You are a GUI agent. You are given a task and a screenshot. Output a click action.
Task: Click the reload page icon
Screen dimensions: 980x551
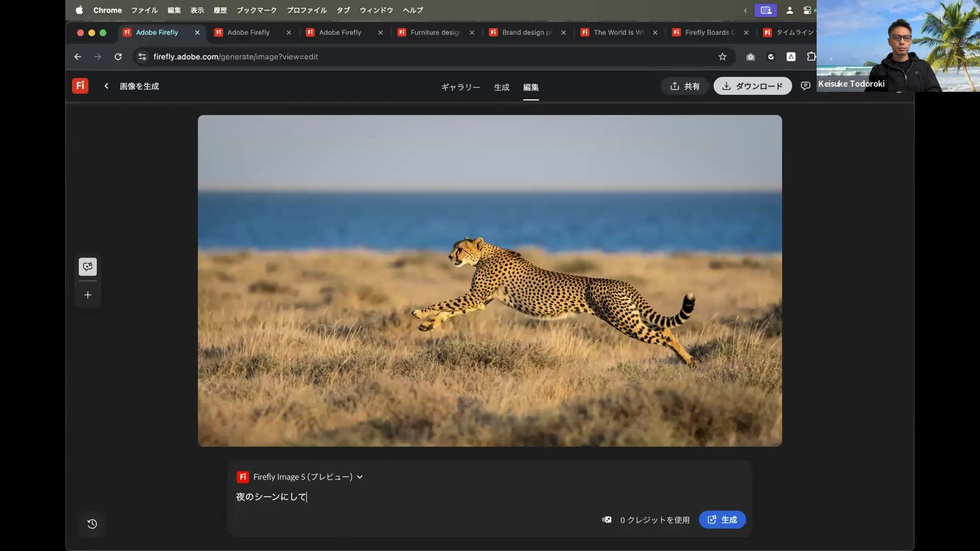point(118,57)
